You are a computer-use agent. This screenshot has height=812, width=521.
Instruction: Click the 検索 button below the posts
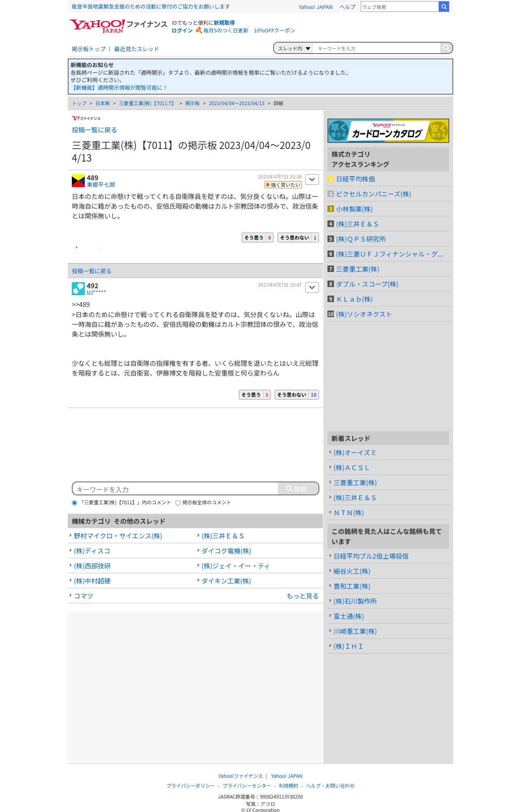pyautogui.click(x=298, y=489)
